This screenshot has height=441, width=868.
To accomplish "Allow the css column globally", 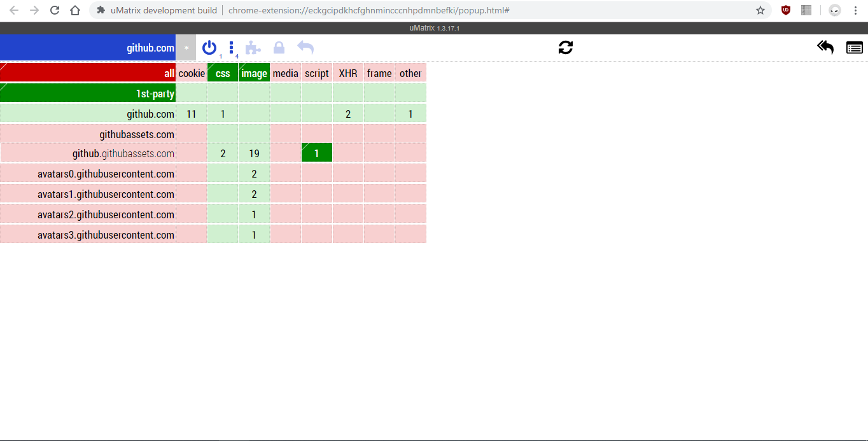I will tap(222, 73).
